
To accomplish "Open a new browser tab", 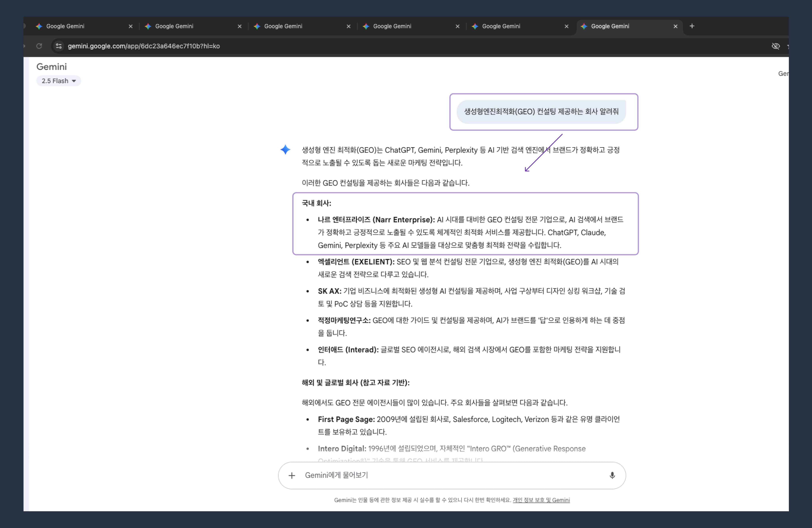I will tap(692, 26).
